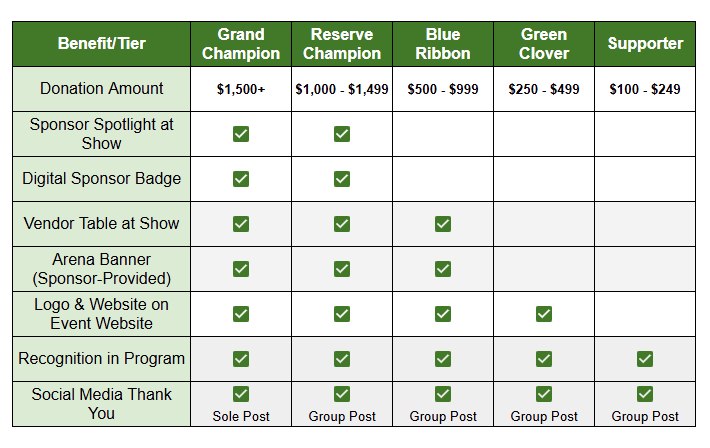This screenshot has height=448, width=710.
Task: Select the Grand Champion column header
Action: click(x=241, y=44)
